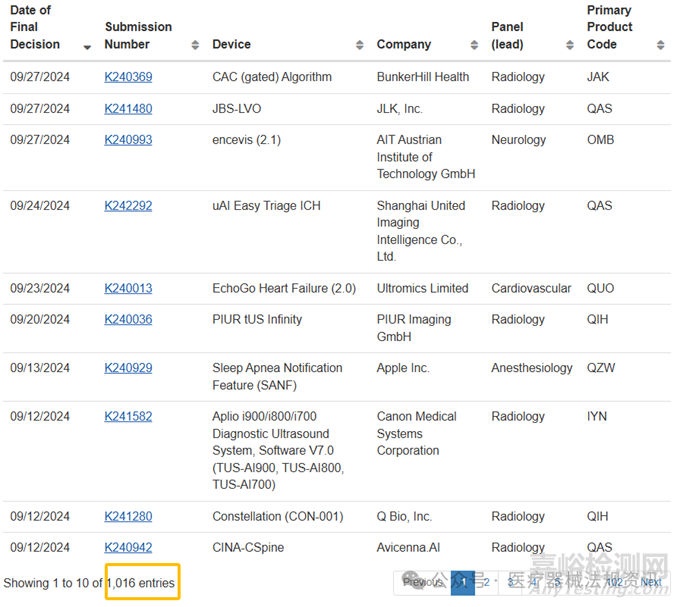Image resolution: width=680 pixels, height=607 pixels.
Task: Click product code 'JAK'
Action: tap(598, 77)
